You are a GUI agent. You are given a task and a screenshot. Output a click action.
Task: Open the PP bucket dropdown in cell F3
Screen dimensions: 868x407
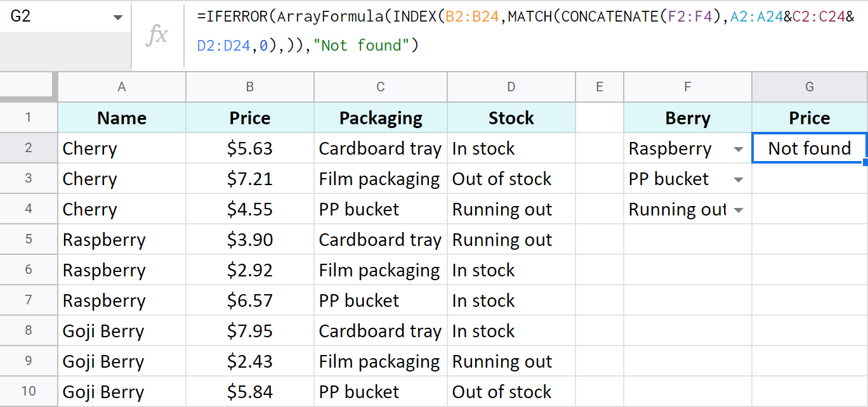point(738,179)
